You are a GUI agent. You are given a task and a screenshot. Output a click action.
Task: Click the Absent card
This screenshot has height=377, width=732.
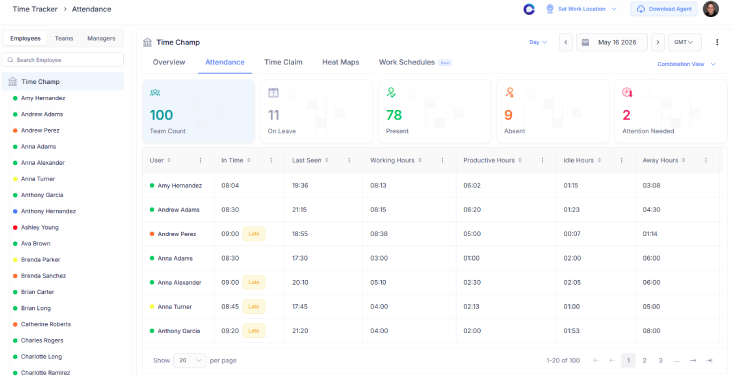(553, 111)
